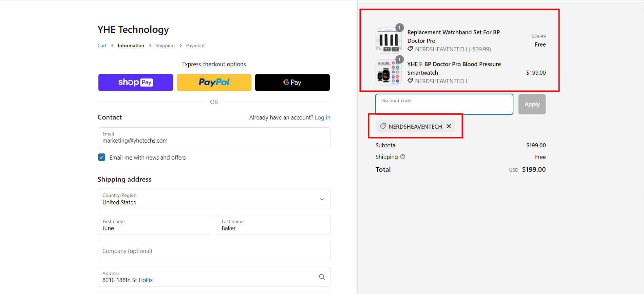This screenshot has height=294, width=644.
Task: Open the Country/Region dropdown
Action: [214, 199]
